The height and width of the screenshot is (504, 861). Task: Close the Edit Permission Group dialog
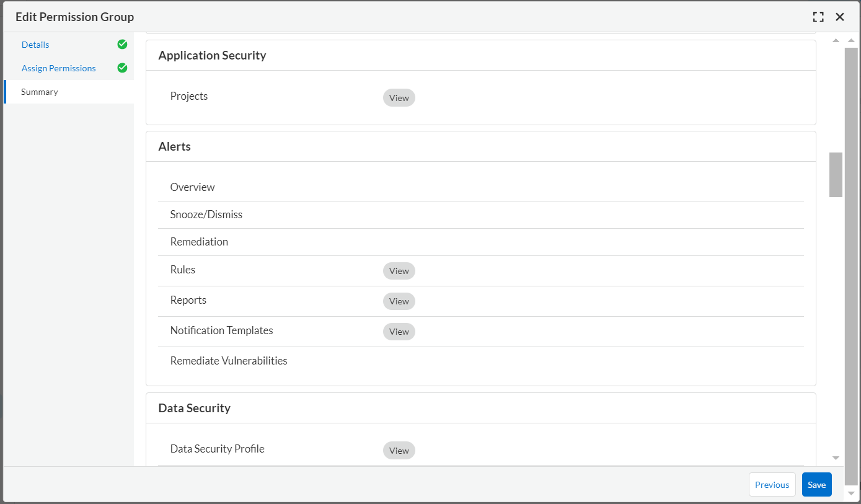[840, 17]
